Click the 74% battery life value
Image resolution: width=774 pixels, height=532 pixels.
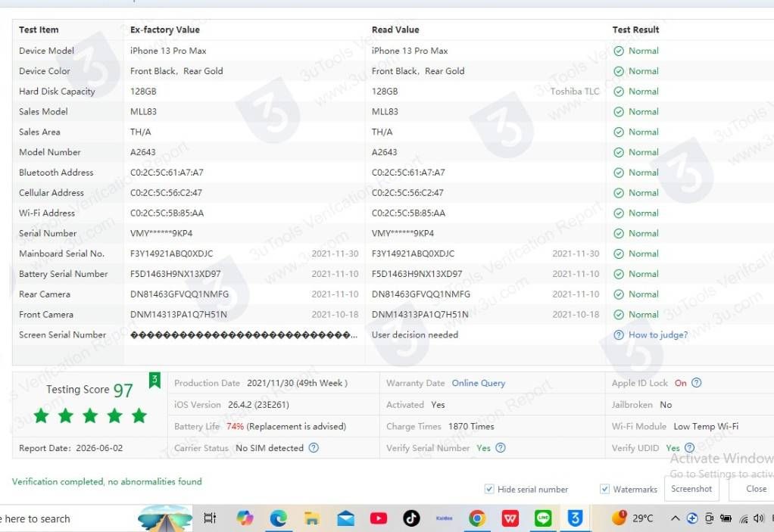[x=235, y=427]
